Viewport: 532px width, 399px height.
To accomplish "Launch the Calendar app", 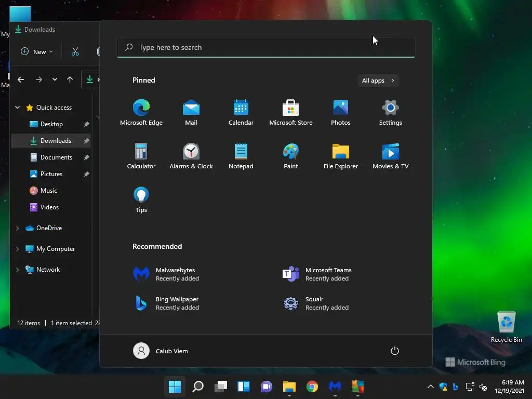I will [241, 113].
